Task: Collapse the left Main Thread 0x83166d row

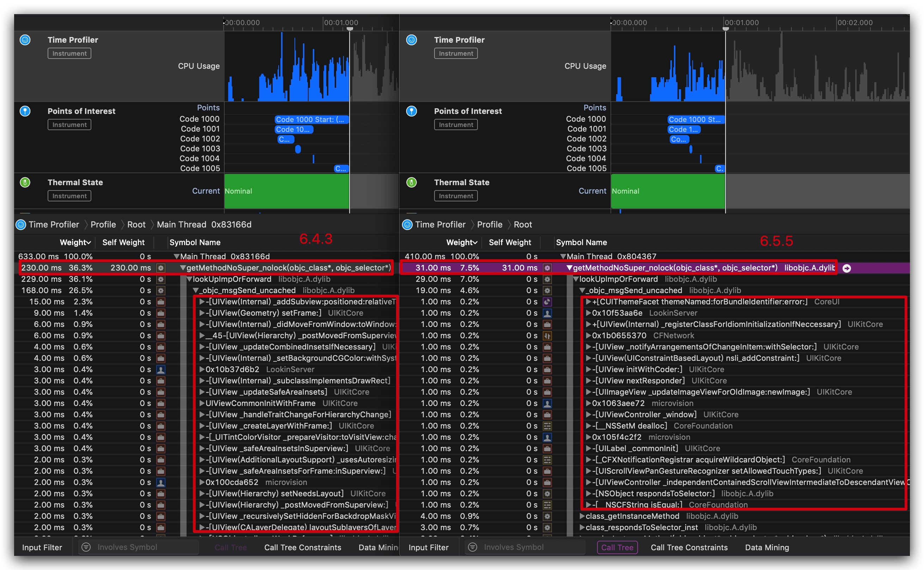Action: pyautogui.click(x=176, y=256)
